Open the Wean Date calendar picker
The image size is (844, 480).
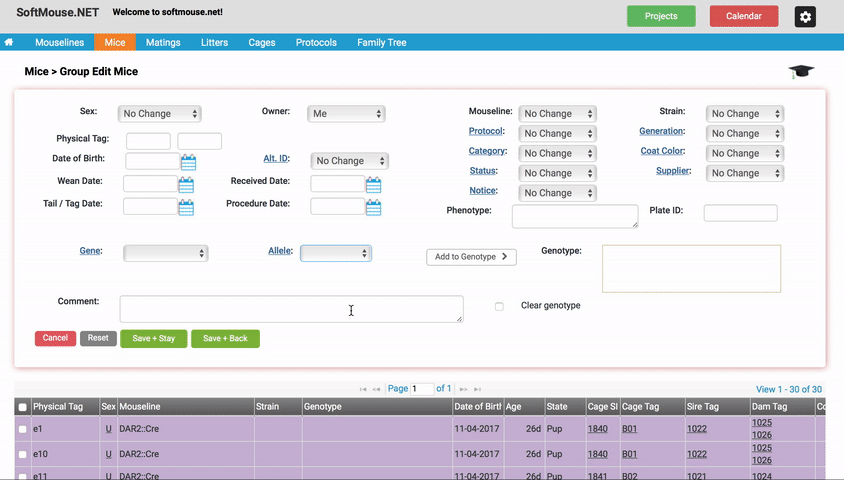click(186, 185)
